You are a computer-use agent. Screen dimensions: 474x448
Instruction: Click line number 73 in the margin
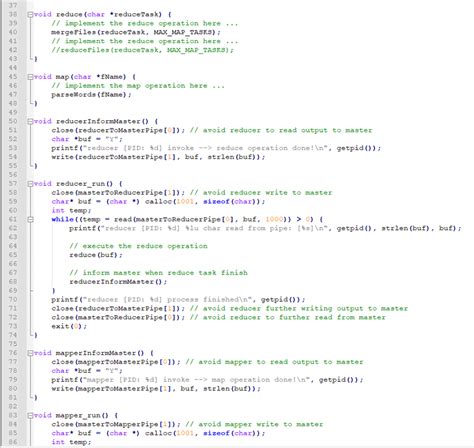(x=13, y=326)
